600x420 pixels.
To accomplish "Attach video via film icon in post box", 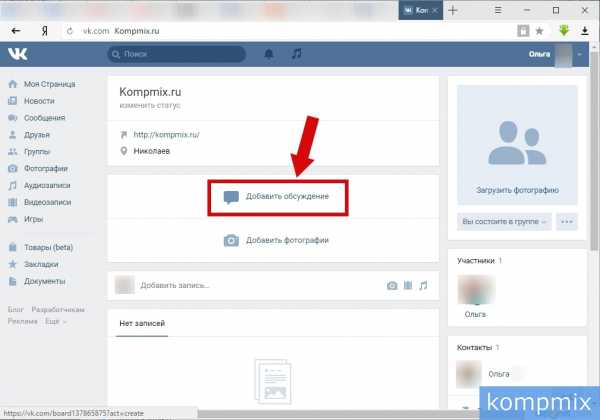I will coord(408,285).
